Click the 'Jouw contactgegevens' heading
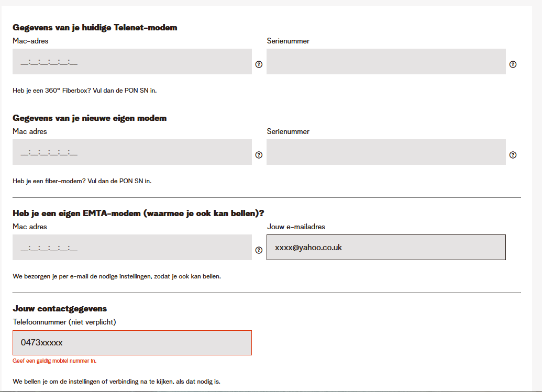Image resolution: width=542 pixels, height=392 pixels. 60,309
